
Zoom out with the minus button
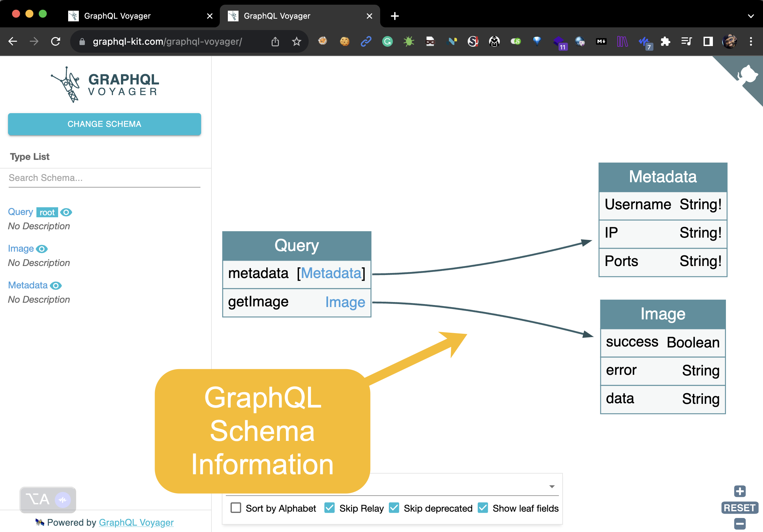pos(740,524)
